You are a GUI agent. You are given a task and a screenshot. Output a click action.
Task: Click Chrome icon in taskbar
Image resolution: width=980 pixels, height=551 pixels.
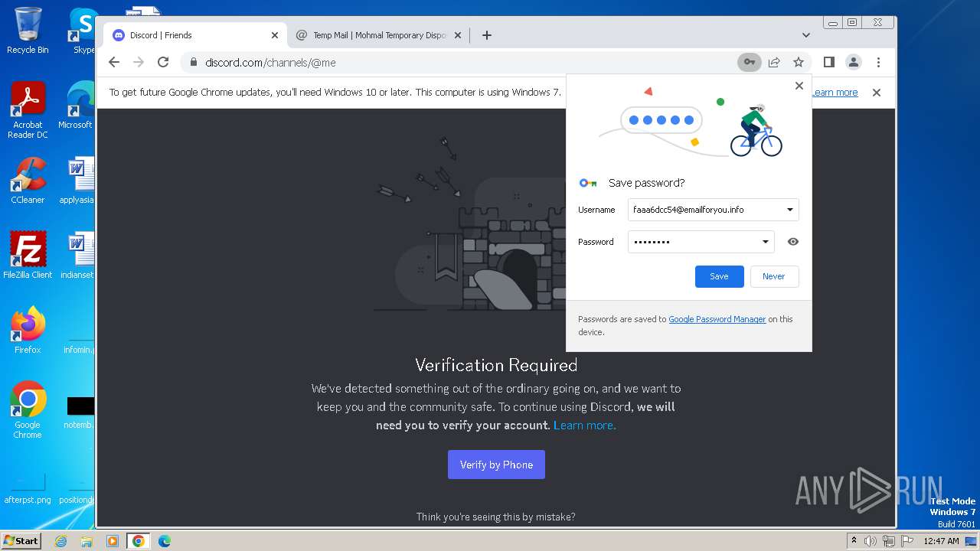[139, 541]
